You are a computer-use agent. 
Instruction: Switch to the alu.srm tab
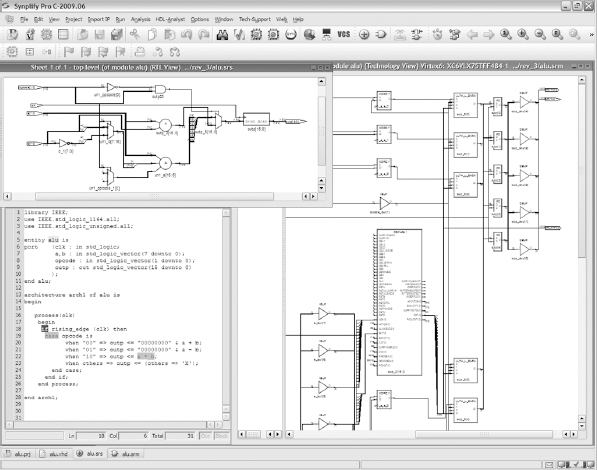click(x=126, y=454)
